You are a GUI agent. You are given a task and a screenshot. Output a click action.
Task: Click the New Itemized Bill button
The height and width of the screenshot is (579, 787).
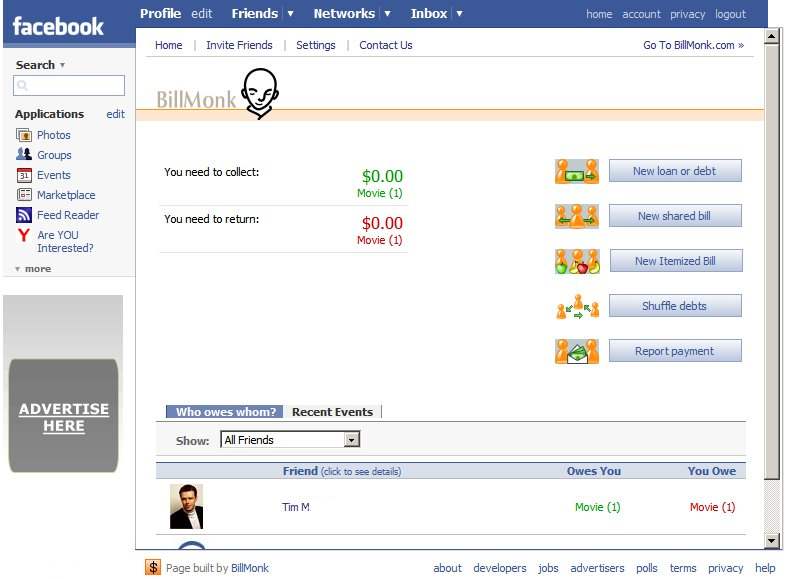pyautogui.click(x=676, y=261)
